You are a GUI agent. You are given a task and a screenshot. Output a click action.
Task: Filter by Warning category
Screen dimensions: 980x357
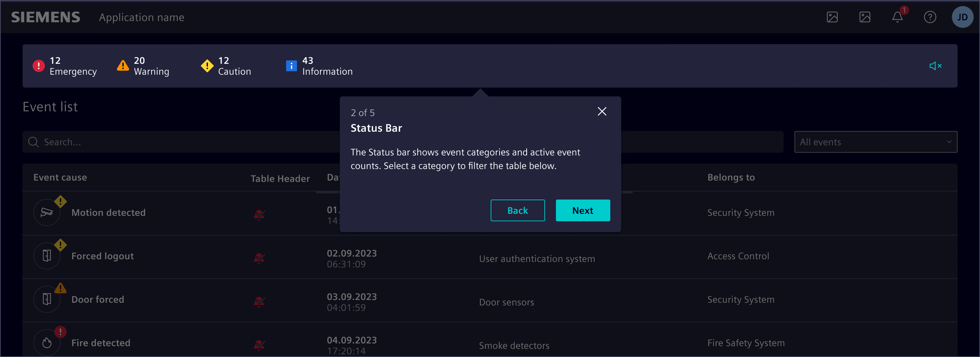(143, 66)
